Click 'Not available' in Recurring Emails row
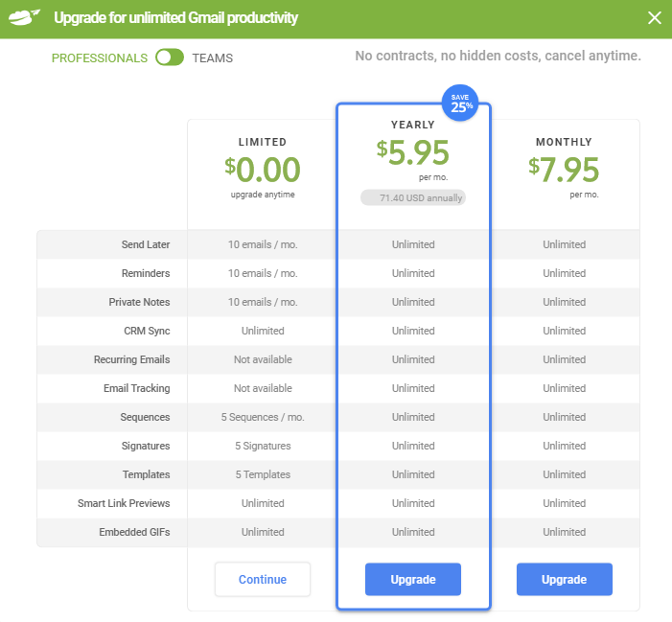The height and width of the screenshot is (622, 672). pos(263,359)
